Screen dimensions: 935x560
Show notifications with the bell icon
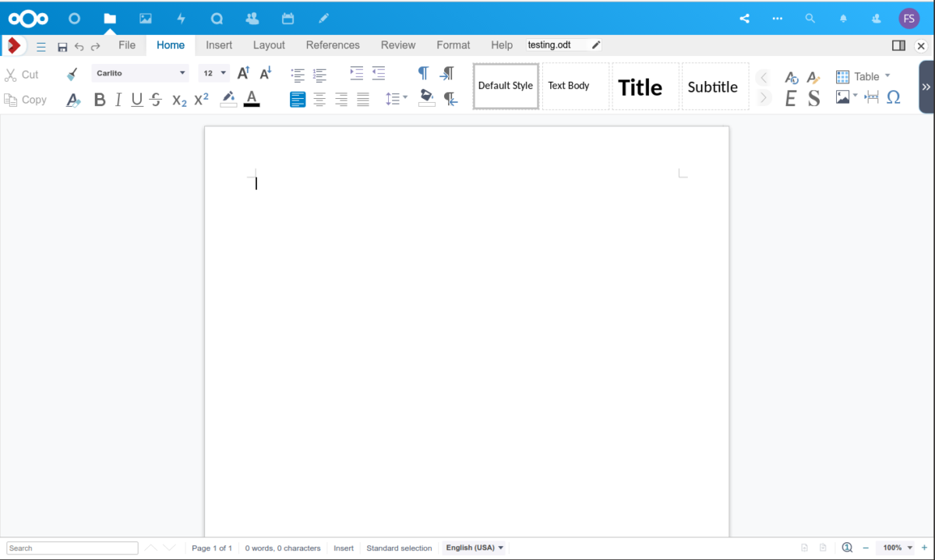[843, 18]
